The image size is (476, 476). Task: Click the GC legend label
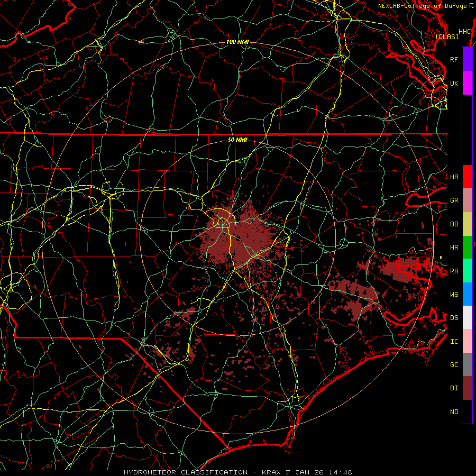coord(454,365)
